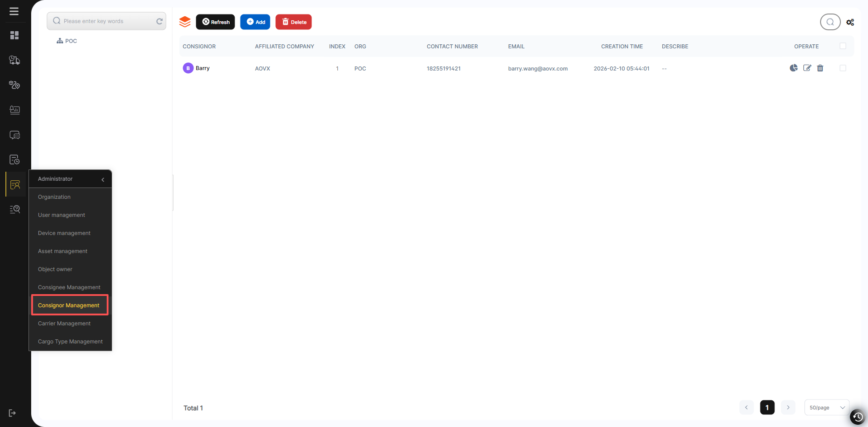Click the Total 1 count label

coord(193,408)
